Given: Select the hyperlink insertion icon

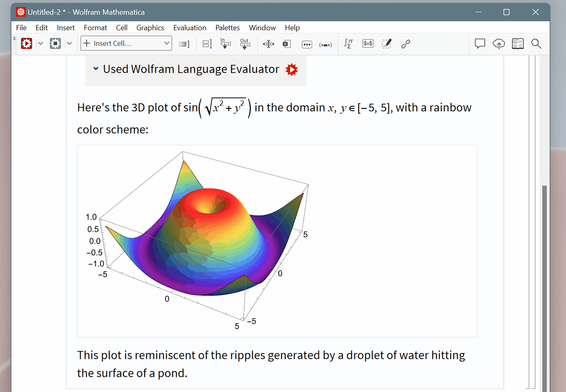Looking at the screenshot, I should 405,43.
